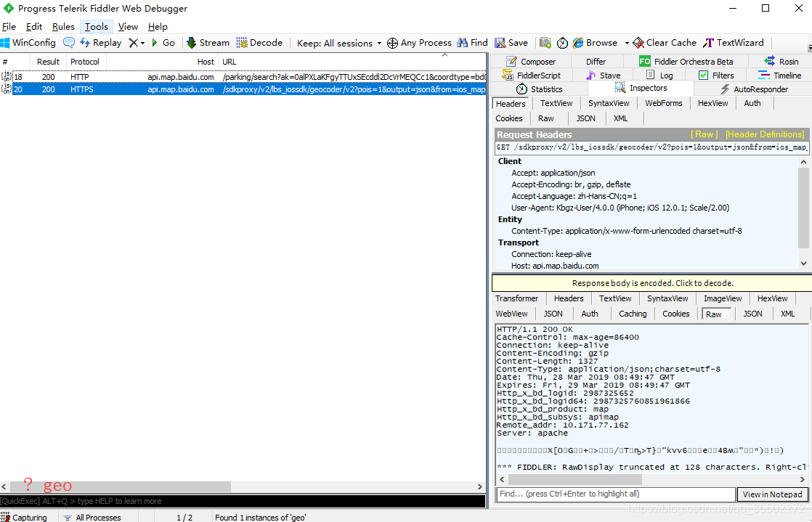812x522 pixels.
Task: Switch to the Statistics tab
Action: click(x=539, y=89)
